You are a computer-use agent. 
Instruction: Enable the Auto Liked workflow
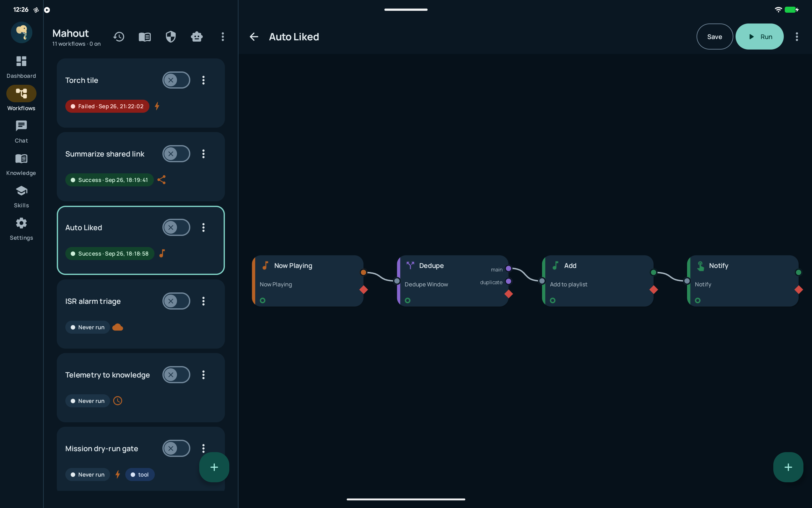176,227
